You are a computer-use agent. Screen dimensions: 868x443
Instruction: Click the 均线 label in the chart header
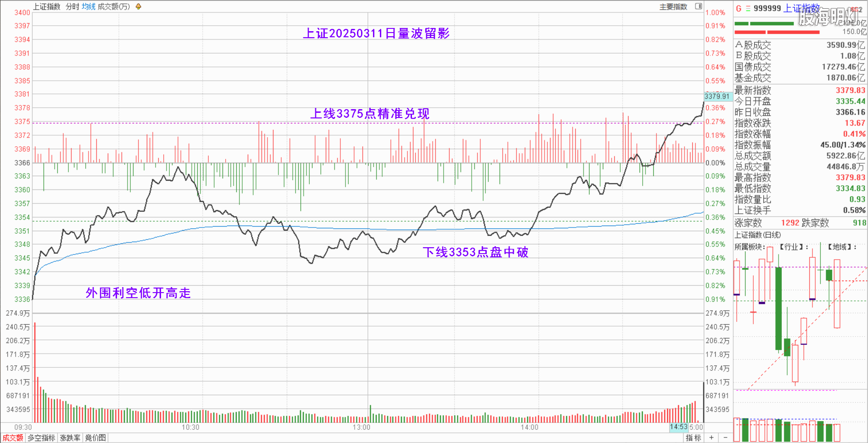89,6
